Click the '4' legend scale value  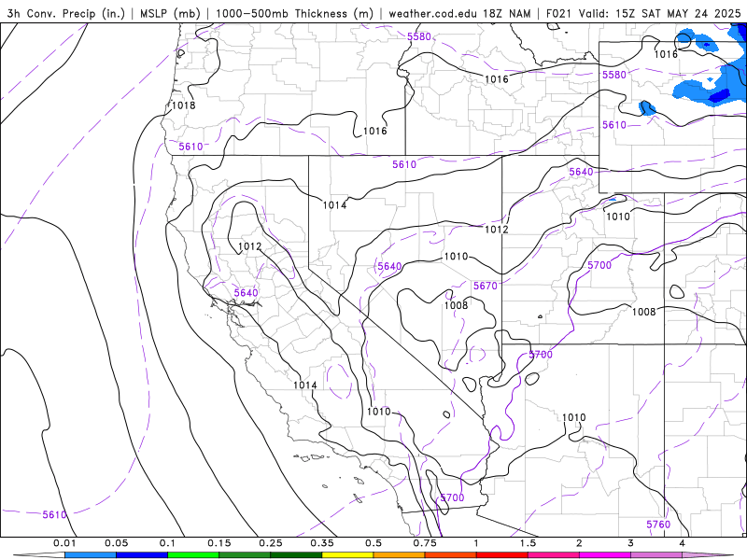(x=683, y=543)
